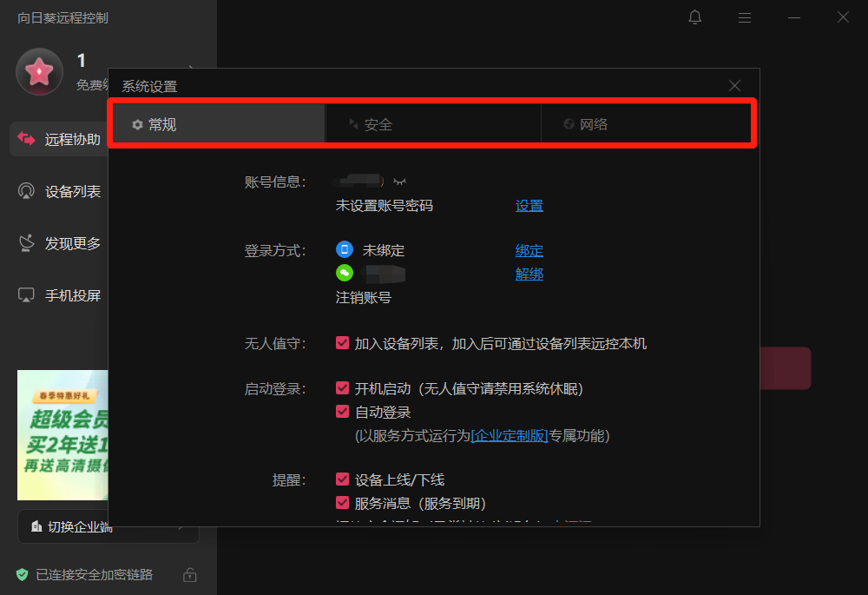Expand the chevron on 切换企业端 button

tap(181, 527)
